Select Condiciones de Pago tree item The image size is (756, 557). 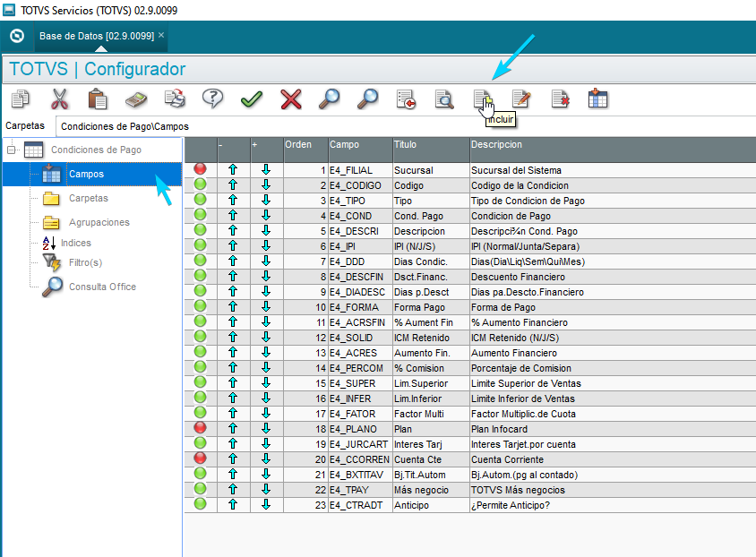tap(96, 150)
